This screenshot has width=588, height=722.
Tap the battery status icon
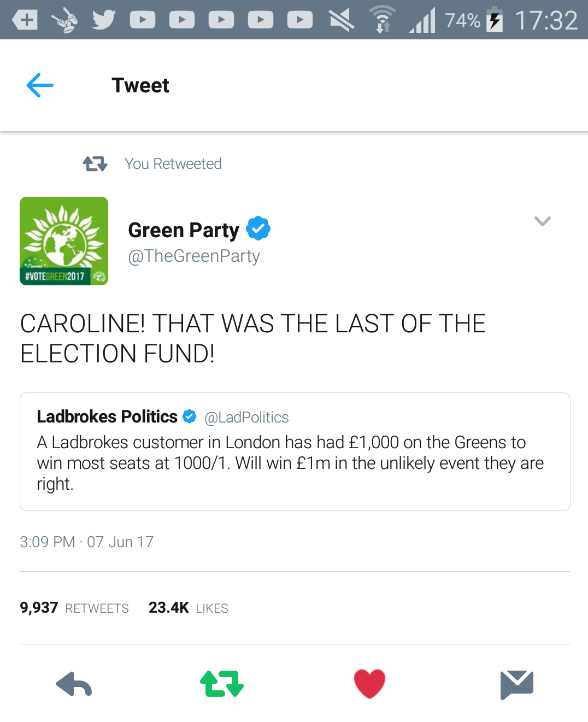[x=495, y=20]
